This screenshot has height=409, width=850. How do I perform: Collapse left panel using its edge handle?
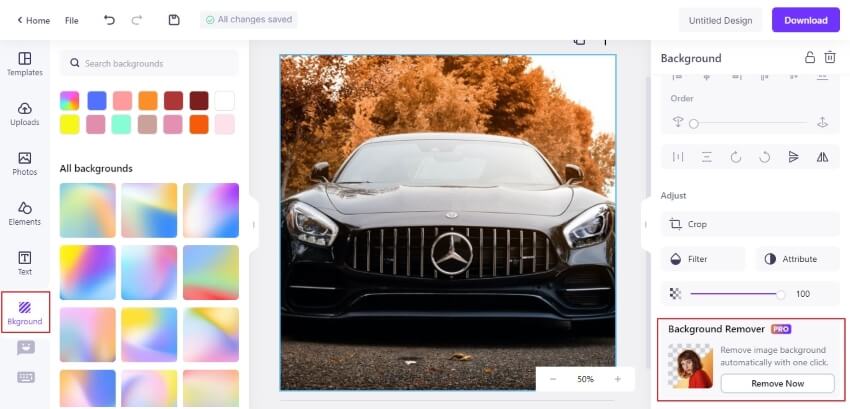[254, 225]
